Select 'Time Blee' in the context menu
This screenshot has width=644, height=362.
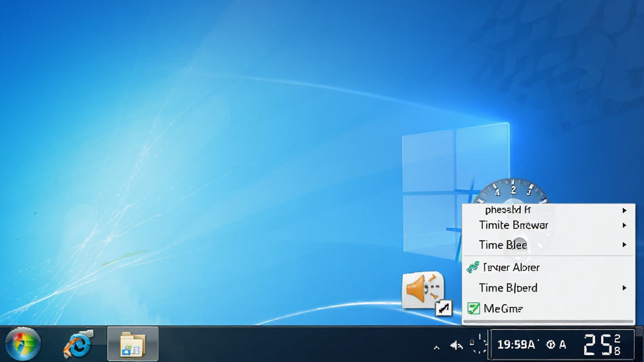[548, 244]
